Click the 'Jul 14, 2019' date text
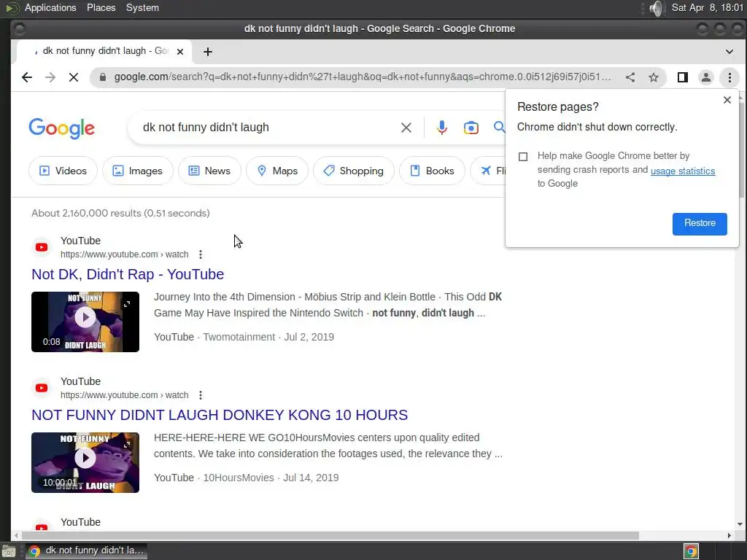Viewport: 747px width, 560px height. pos(311,478)
